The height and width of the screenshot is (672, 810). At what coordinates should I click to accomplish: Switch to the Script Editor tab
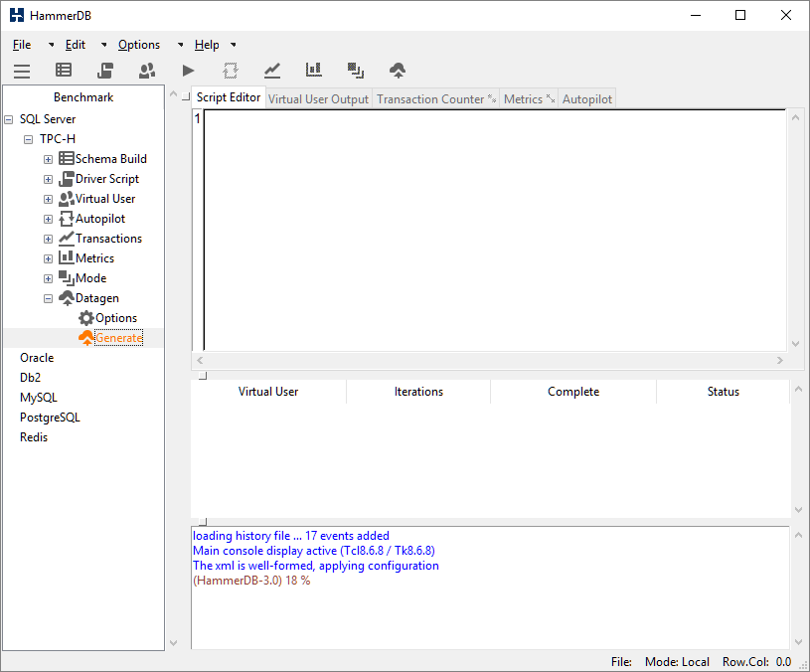(229, 97)
